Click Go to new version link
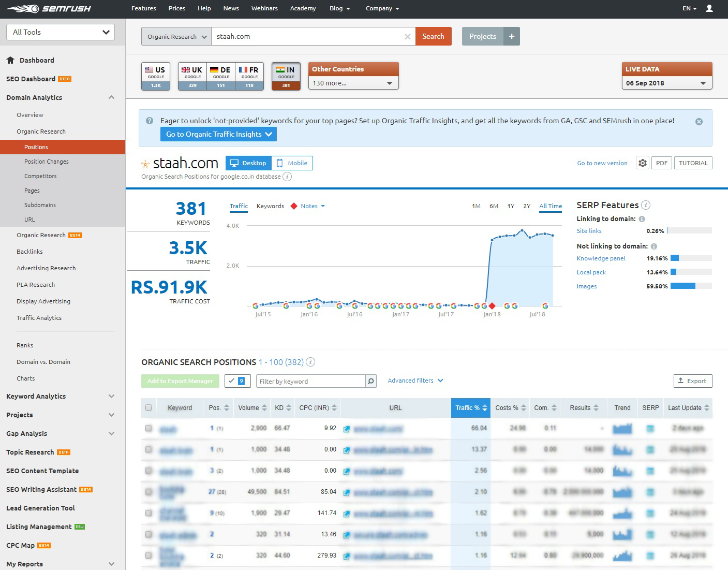 (x=602, y=163)
